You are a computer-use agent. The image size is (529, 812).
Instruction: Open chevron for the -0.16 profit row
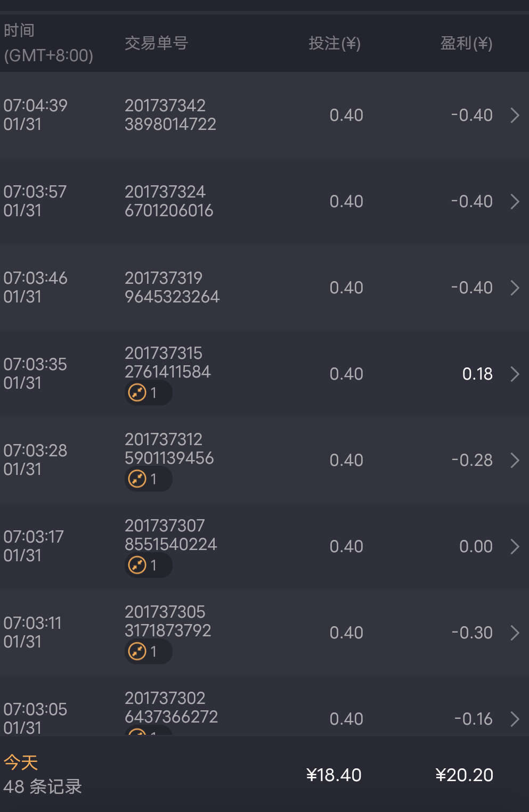click(x=515, y=719)
